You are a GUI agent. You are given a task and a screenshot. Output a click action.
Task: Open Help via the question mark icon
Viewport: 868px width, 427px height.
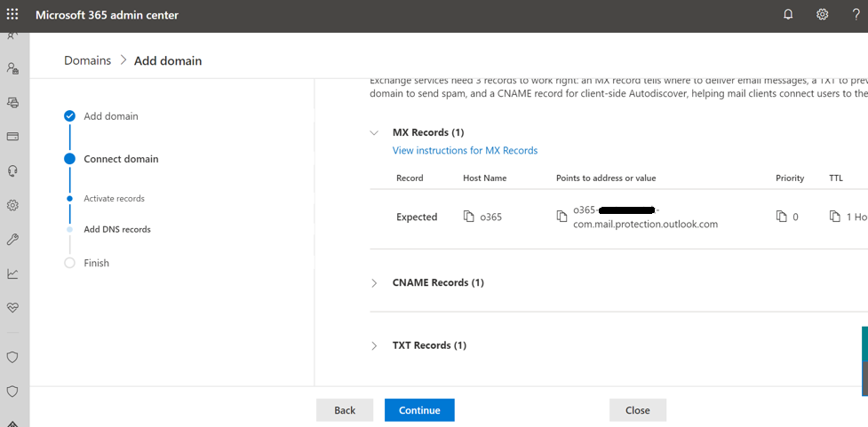[x=856, y=14]
